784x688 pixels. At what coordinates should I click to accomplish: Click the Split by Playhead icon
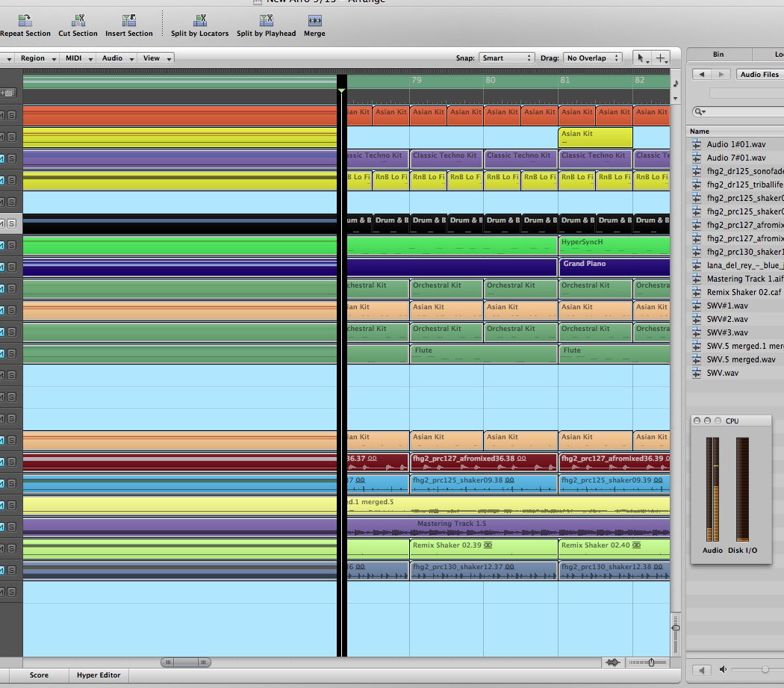pyautogui.click(x=266, y=21)
